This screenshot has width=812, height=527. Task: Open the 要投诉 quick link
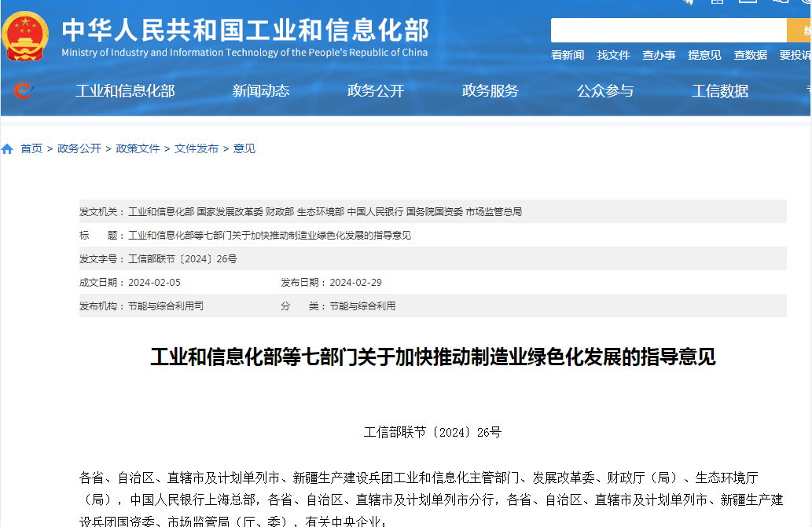pyautogui.click(x=795, y=55)
